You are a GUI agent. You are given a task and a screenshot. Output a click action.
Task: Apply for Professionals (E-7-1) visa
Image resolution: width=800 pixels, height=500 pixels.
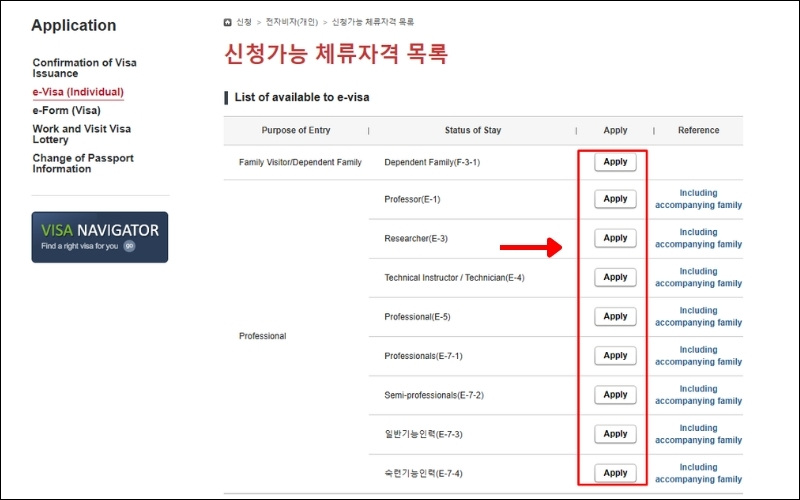coord(615,355)
